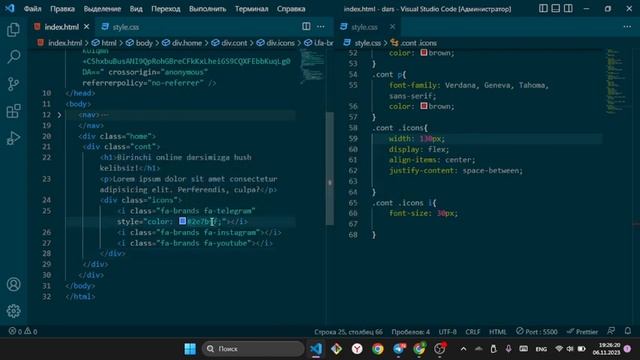
Task: Open the Accounts menu icon
Action: point(13,284)
